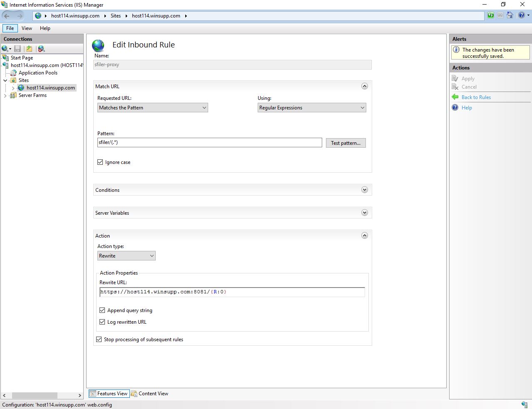
Task: Expand the host114.winsupp.com site node
Action: pos(13,88)
